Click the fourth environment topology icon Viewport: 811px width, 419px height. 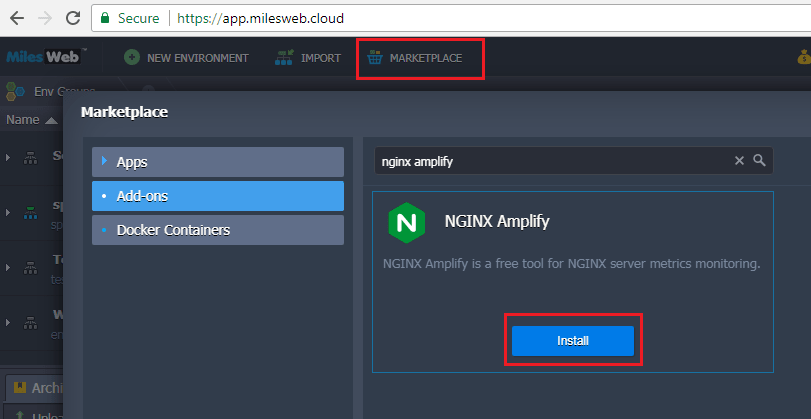click(31, 322)
